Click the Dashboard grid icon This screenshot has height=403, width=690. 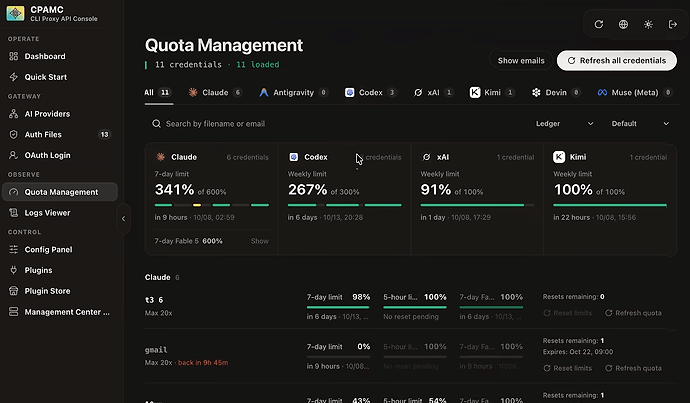(14, 56)
